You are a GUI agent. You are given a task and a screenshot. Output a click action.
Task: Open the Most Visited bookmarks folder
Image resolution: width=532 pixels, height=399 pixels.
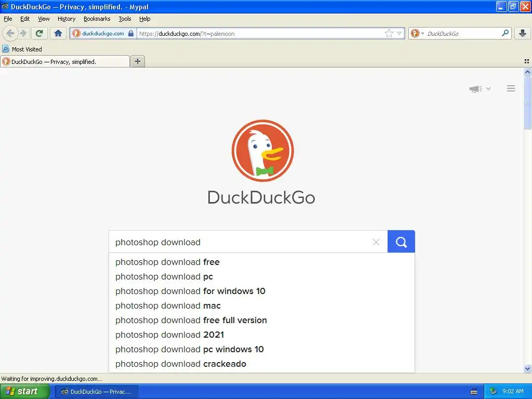[x=22, y=49]
